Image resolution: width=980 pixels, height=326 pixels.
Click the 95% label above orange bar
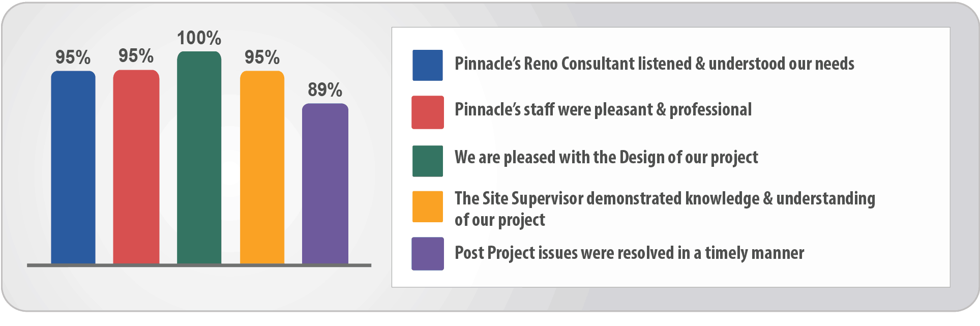(x=262, y=57)
